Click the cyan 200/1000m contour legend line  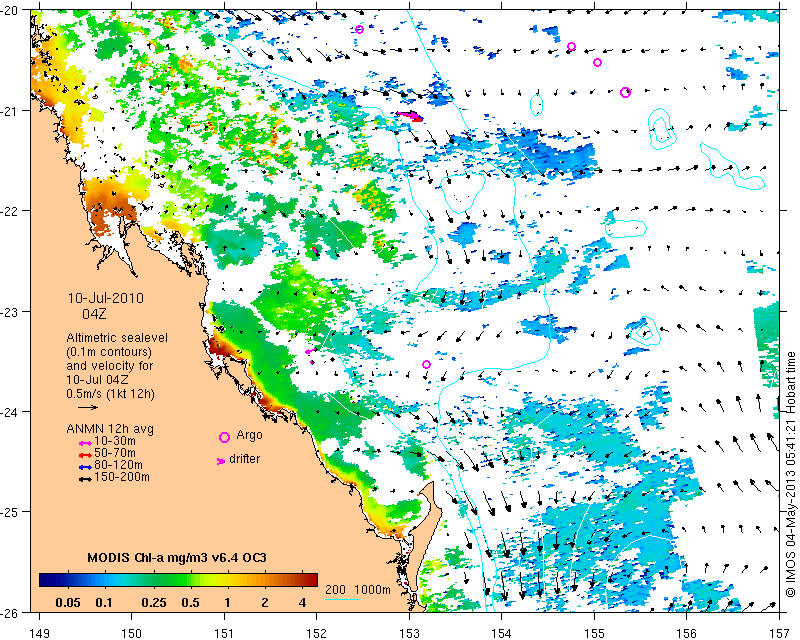(342, 599)
